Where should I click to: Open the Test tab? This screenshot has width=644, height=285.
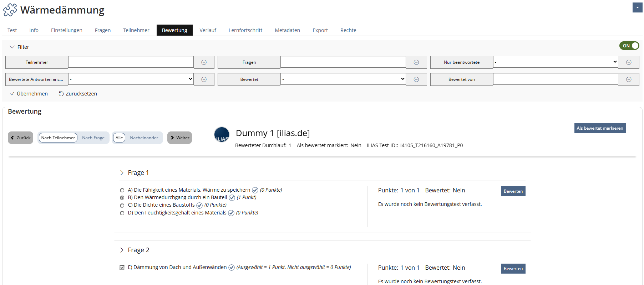click(12, 30)
